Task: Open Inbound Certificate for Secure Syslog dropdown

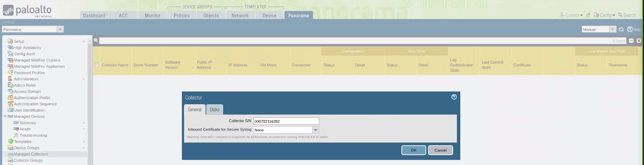Action: point(315,130)
